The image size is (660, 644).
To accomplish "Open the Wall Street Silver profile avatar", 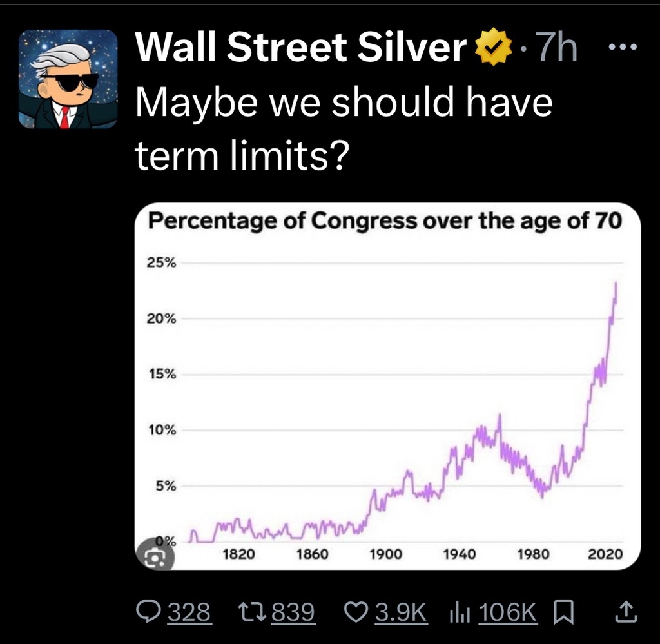I will point(68,79).
